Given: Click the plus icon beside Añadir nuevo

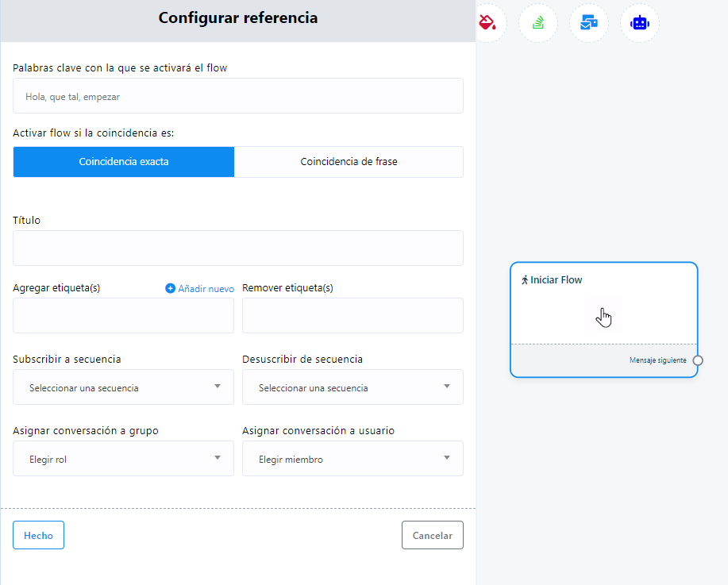Looking at the screenshot, I should [x=171, y=288].
